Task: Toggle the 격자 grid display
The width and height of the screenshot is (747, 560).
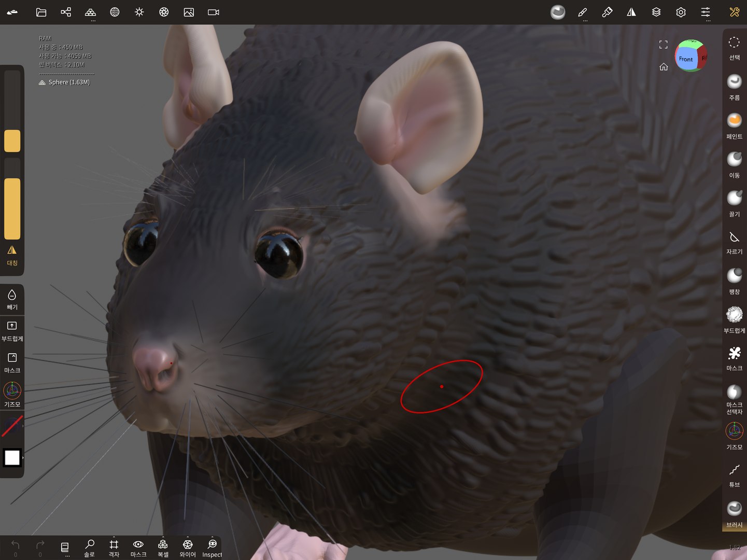Action: tap(114, 548)
